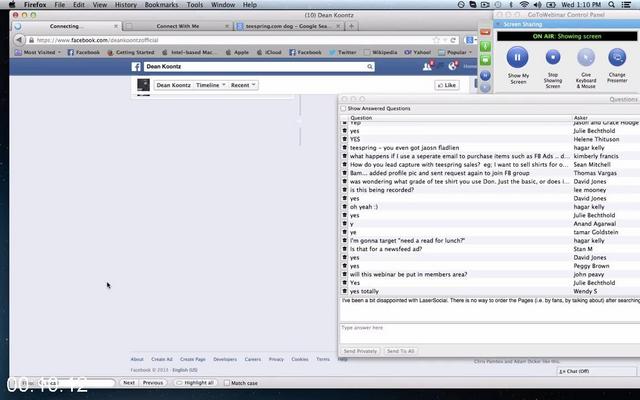Click Next in the find bar
The height and width of the screenshot is (400, 640).
click(x=129, y=383)
